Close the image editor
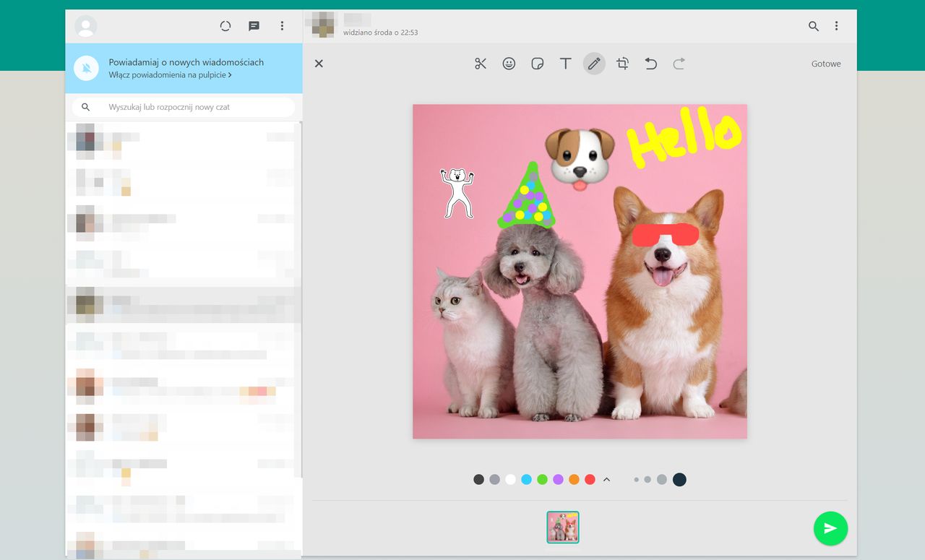The image size is (925, 560). pyautogui.click(x=319, y=64)
